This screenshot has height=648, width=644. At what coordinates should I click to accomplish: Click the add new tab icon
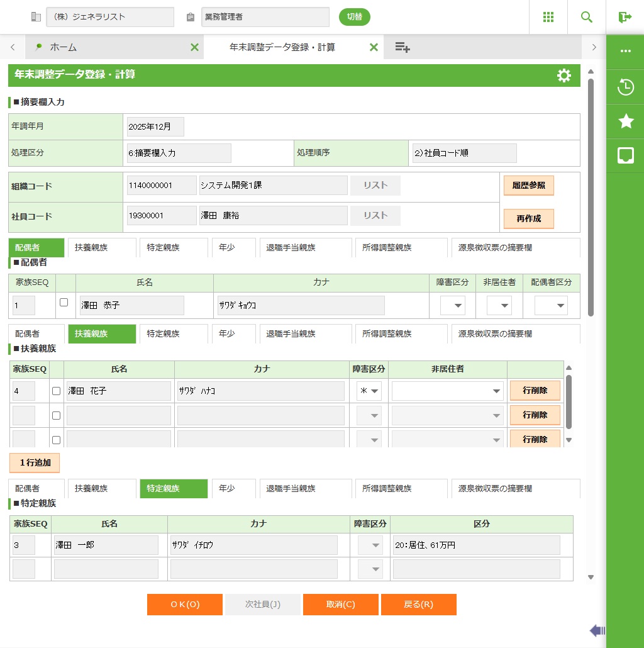(x=402, y=47)
